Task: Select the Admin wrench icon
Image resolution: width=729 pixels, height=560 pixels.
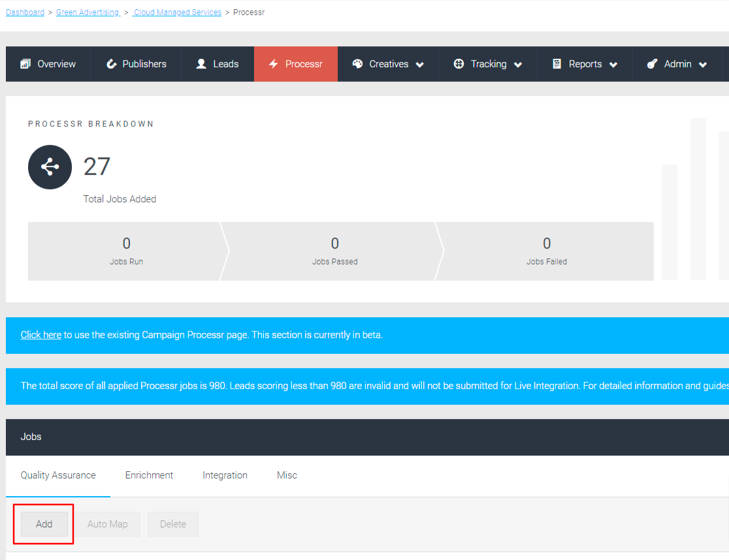Action: 651,63
